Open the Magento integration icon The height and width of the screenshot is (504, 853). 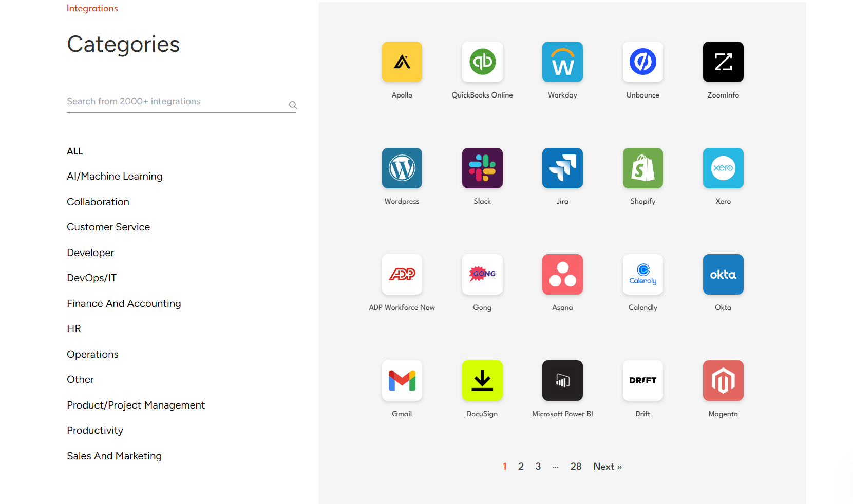(x=723, y=380)
